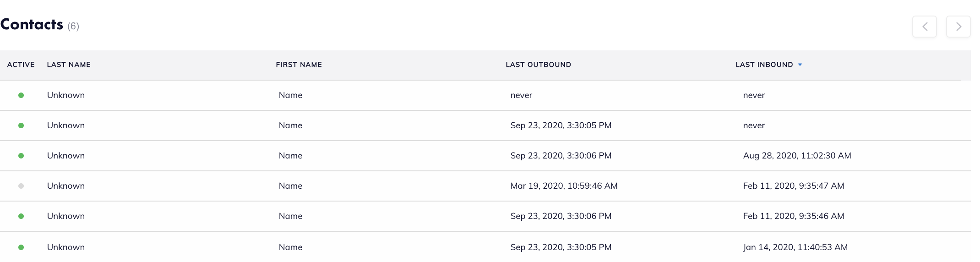The height and width of the screenshot is (262, 980).
Task: Click the gray inactive status dot
Action: point(21,186)
